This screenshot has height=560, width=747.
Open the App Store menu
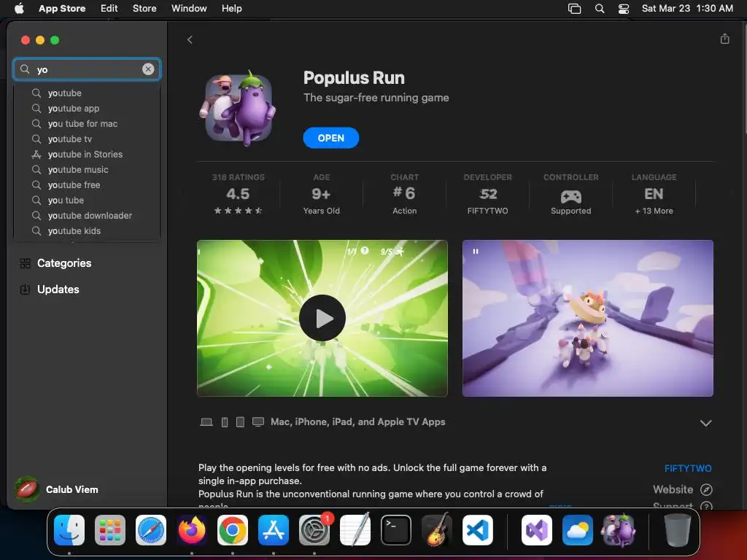tap(62, 8)
